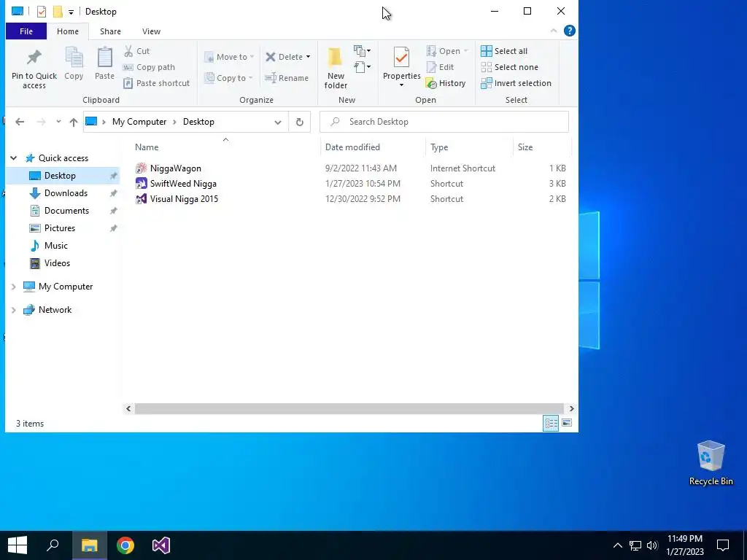Open the Videos folder in sidebar

coord(57,262)
